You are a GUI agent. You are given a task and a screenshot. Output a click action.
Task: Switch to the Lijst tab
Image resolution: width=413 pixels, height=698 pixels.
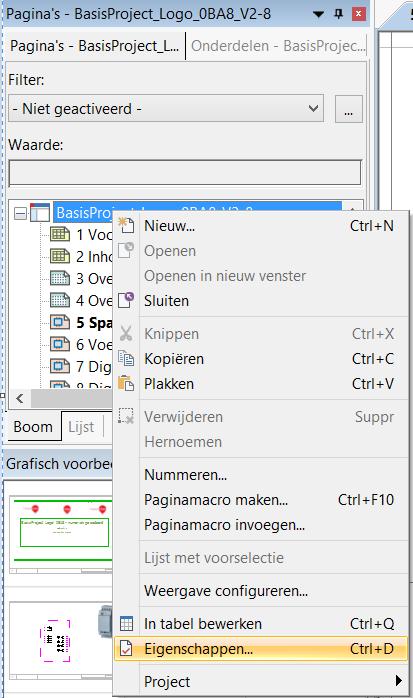pyautogui.click(x=81, y=426)
